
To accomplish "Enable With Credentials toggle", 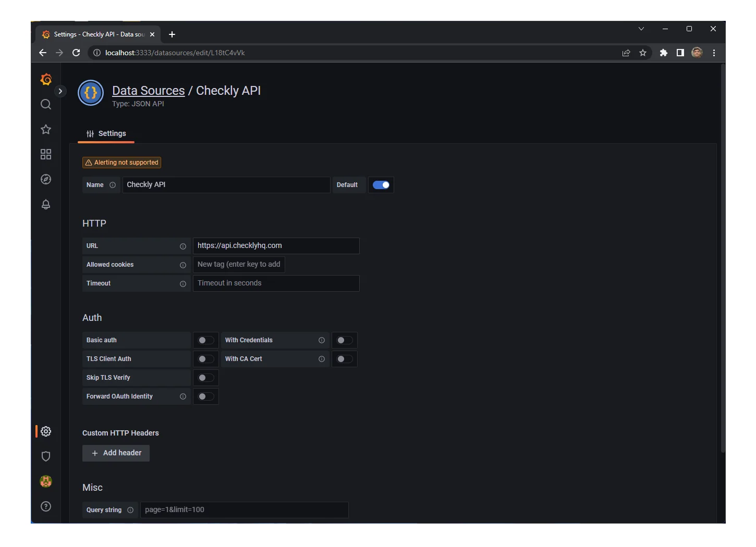I will 345,340.
